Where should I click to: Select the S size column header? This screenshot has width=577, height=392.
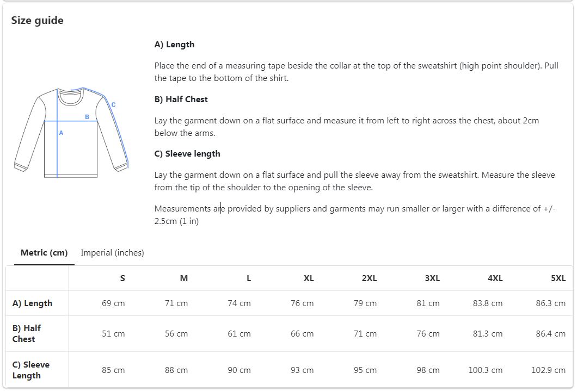(x=122, y=278)
